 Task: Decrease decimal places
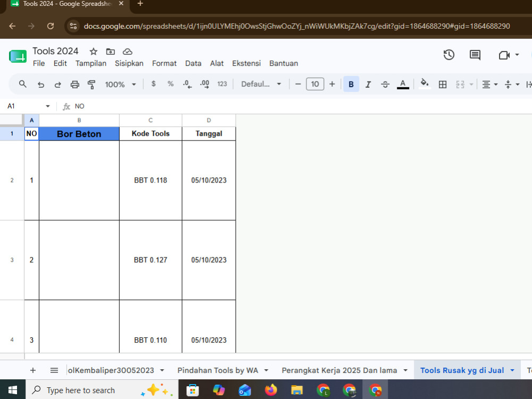(x=187, y=84)
